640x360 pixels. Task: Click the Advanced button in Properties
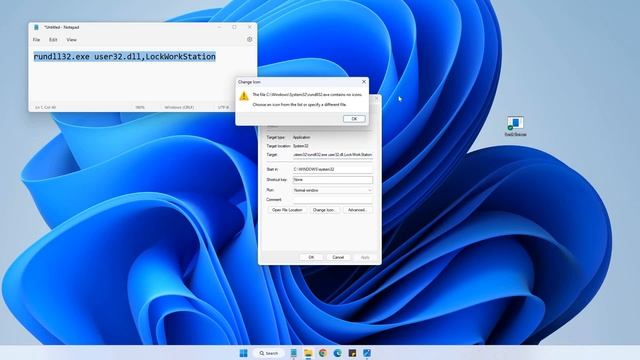[x=358, y=210]
